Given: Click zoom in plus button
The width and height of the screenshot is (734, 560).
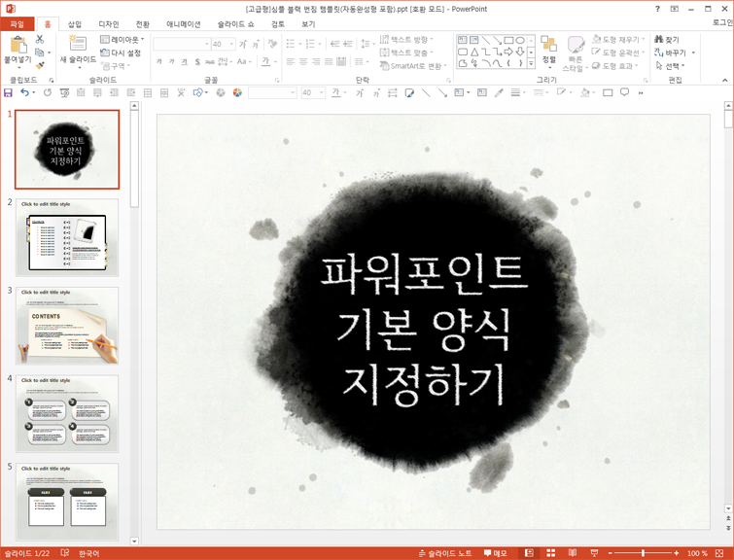Looking at the screenshot, I should tap(676, 553).
